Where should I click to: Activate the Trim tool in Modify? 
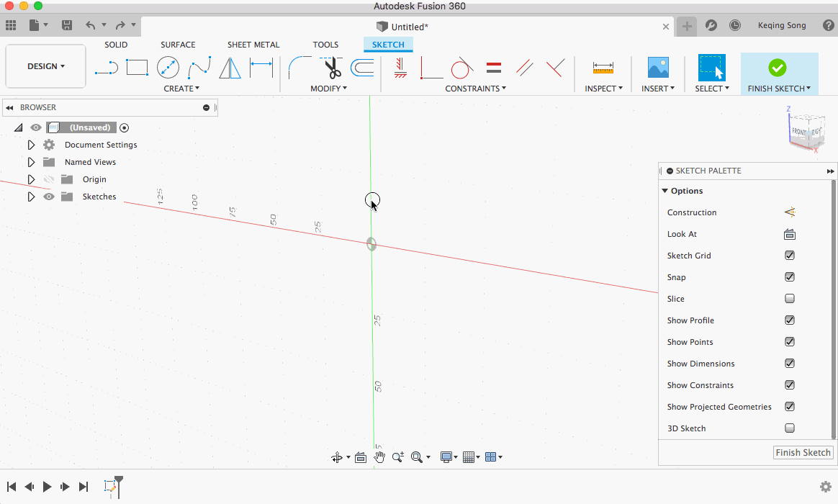(x=332, y=67)
